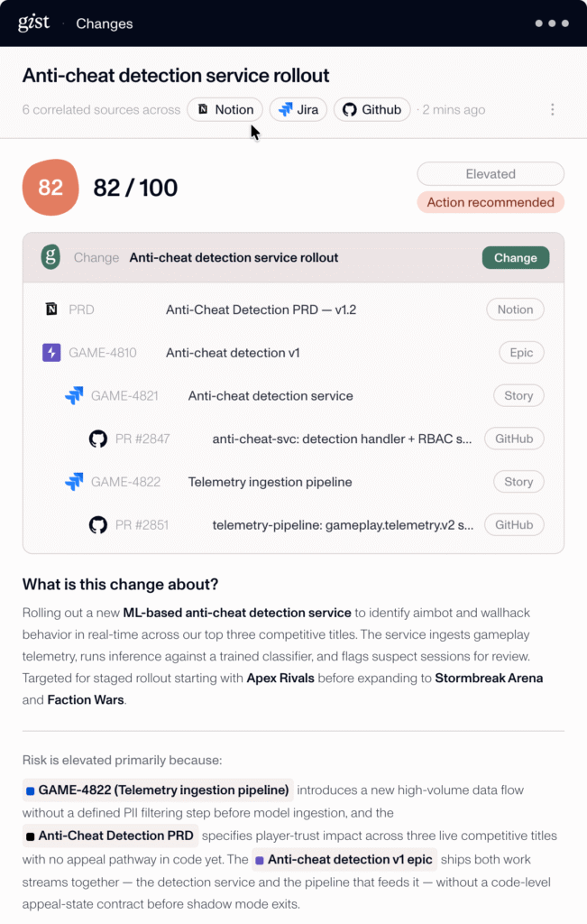The height and width of the screenshot is (924, 587).
Task: Open the three-dot menu in top bar
Action: click(552, 23)
